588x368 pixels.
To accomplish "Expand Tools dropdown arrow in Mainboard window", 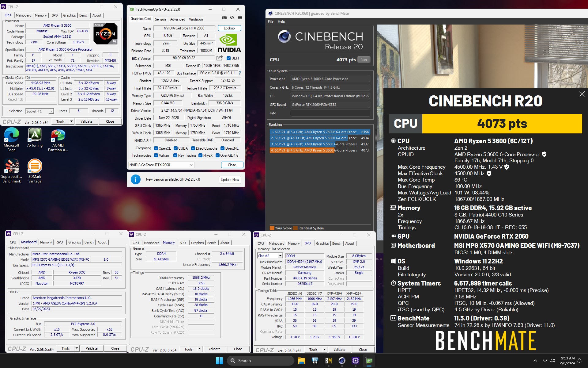I will point(77,348).
